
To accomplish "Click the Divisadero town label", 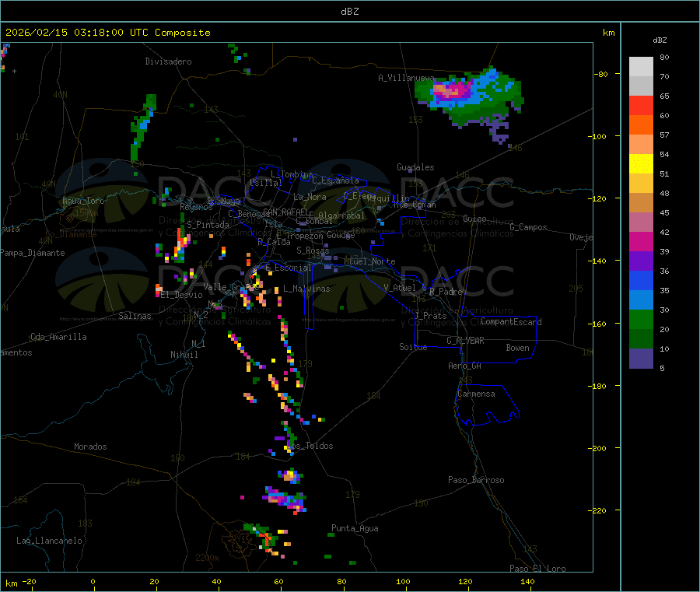I will tap(168, 61).
